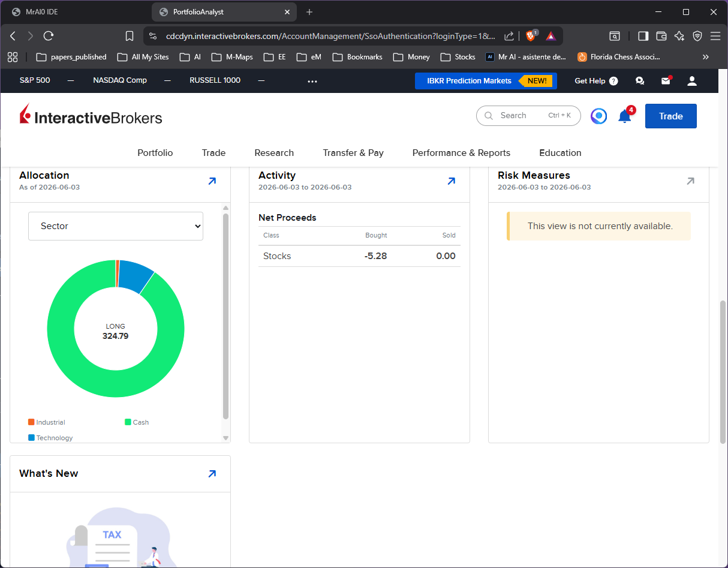Open the Brave VPN shield icon
Viewport: 728px width, 568px height.
coord(697,36)
